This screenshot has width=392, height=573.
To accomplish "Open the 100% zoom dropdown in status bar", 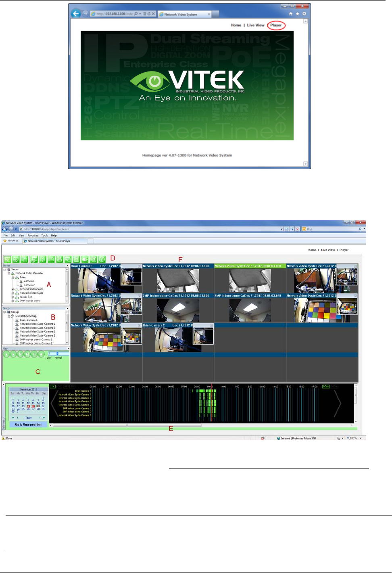I will click(x=361, y=438).
